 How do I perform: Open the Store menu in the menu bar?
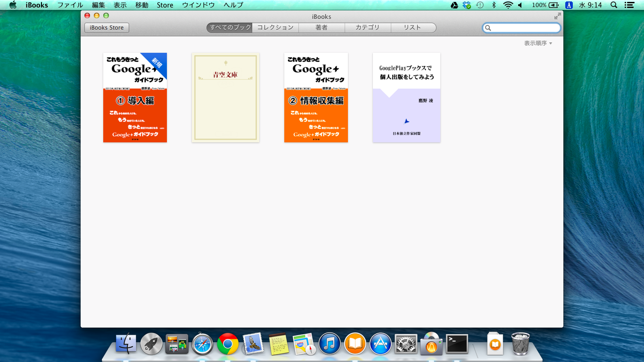165,5
